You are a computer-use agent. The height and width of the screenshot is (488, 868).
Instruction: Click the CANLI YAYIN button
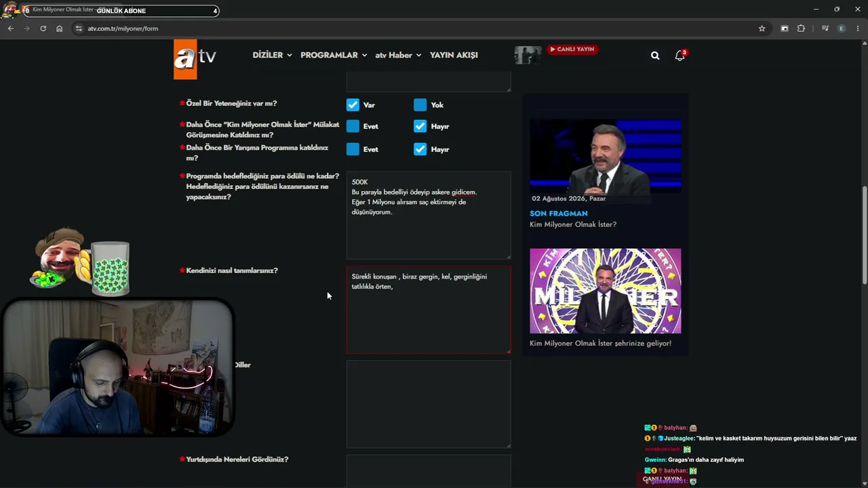(x=572, y=49)
